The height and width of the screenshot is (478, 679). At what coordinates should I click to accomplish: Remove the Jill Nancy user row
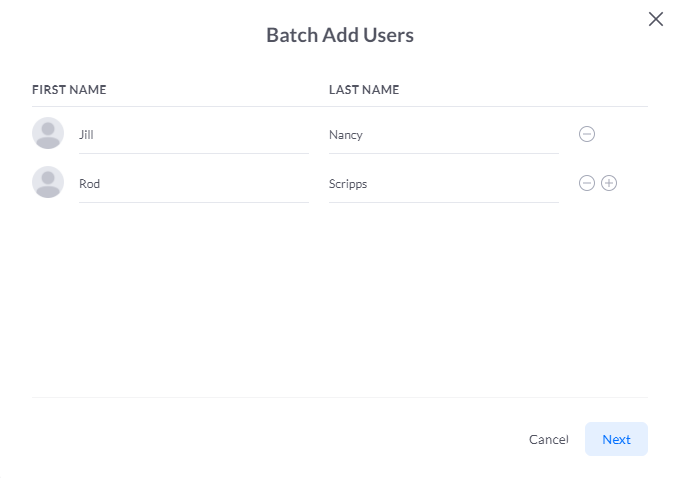pos(587,134)
